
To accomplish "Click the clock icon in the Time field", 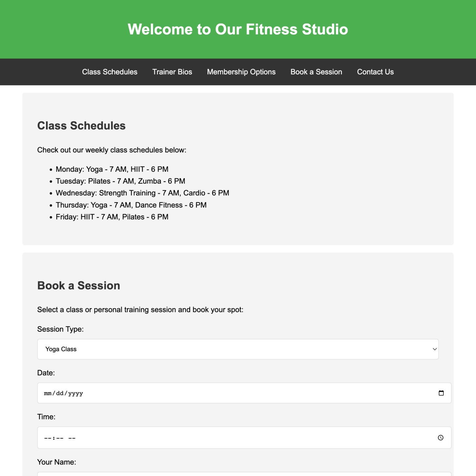I will coord(440,438).
